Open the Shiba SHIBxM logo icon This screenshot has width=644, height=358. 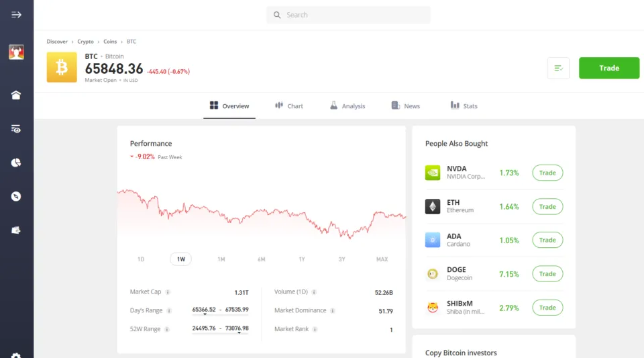(x=433, y=308)
